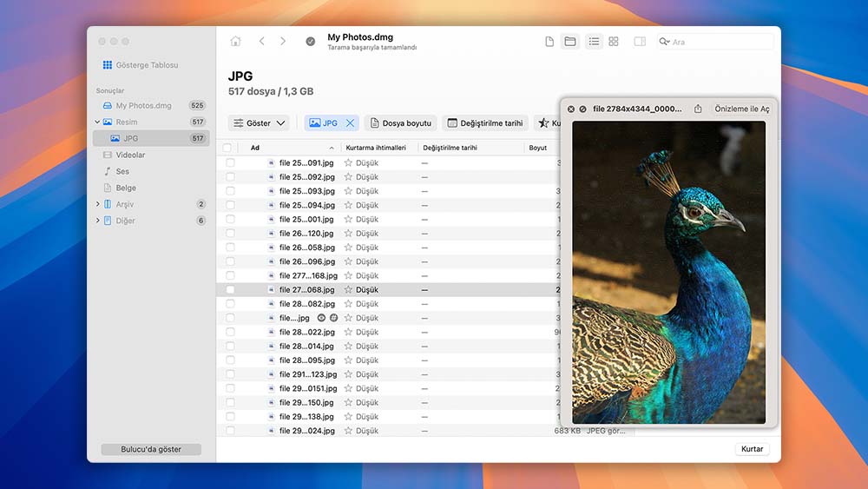Click the peacock preview image

tap(668, 273)
